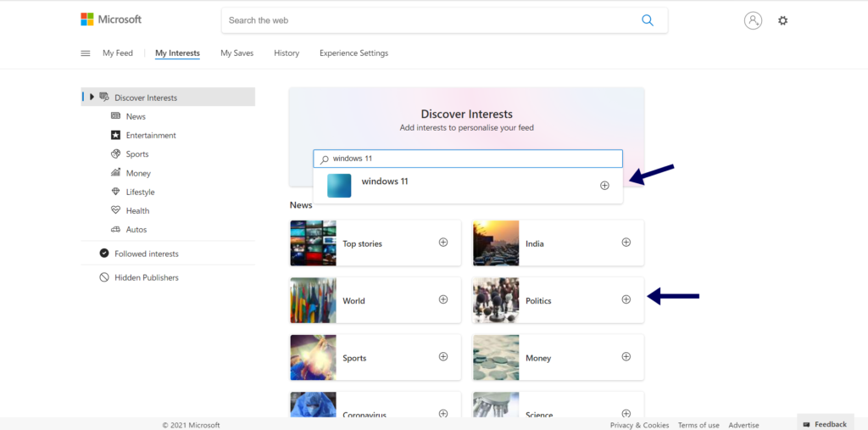Open the Advertise footer link
This screenshot has height=430, width=868.
[743, 425]
